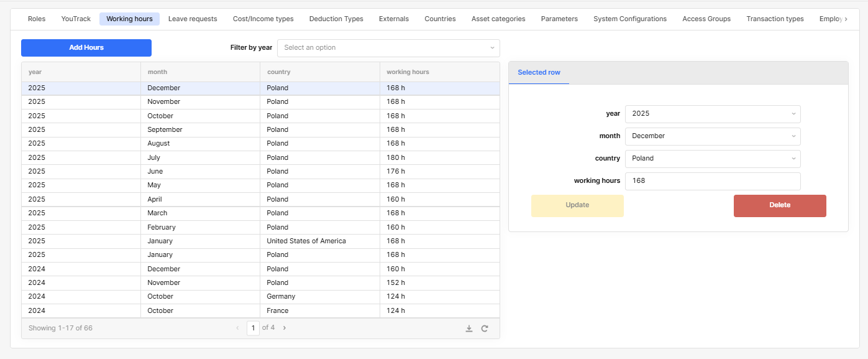Expand the year dropdown showing 2025
The image size is (868, 359).
tap(712, 114)
